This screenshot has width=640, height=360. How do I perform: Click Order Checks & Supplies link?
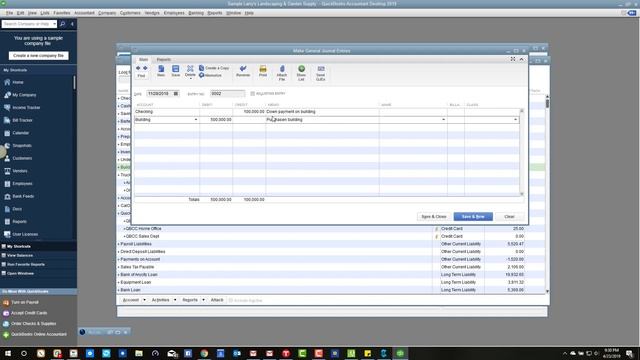[33, 324]
